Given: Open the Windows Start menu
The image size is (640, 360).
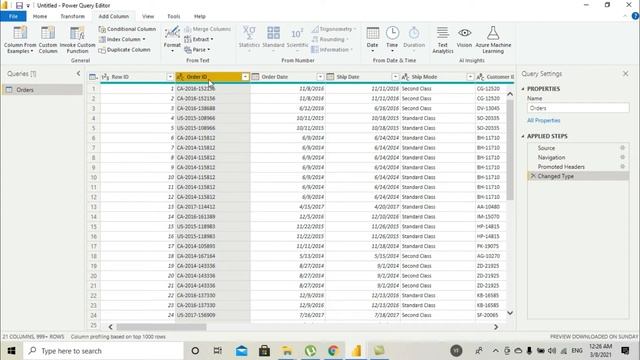Looking at the screenshot, I should click(x=11, y=351).
